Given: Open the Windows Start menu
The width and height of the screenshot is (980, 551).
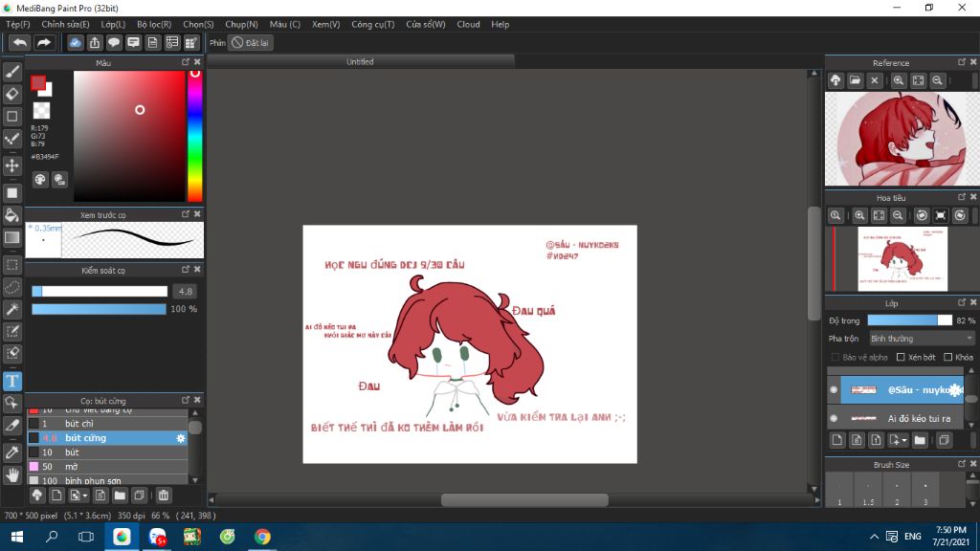Looking at the screenshot, I should [x=17, y=537].
